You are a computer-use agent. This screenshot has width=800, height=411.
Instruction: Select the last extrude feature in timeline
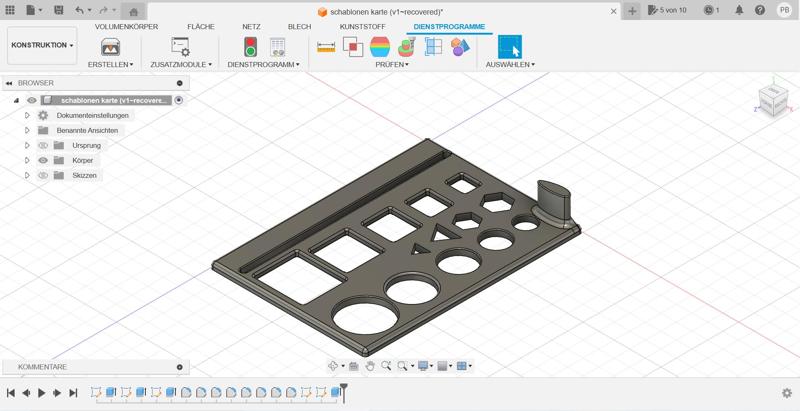(336, 392)
